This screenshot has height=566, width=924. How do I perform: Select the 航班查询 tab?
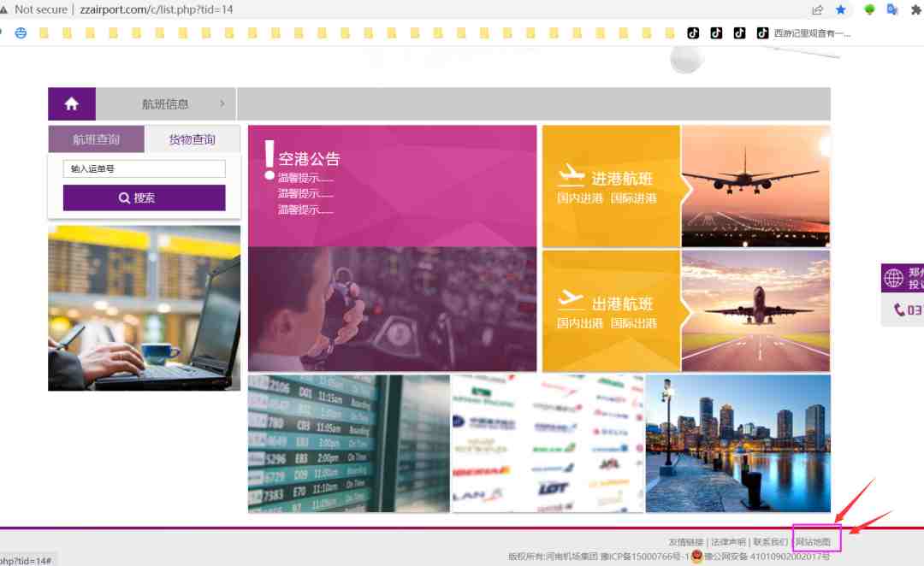[x=96, y=139]
